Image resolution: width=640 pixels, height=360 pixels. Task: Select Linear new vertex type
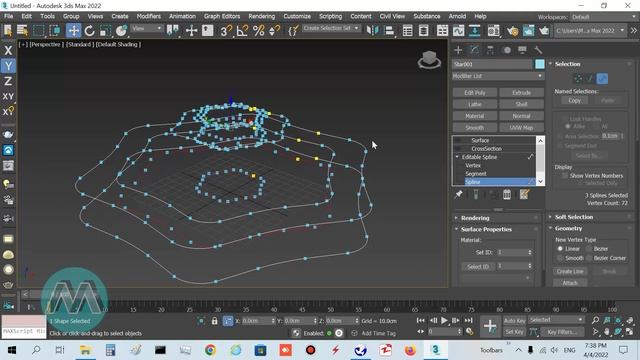pyautogui.click(x=560, y=249)
